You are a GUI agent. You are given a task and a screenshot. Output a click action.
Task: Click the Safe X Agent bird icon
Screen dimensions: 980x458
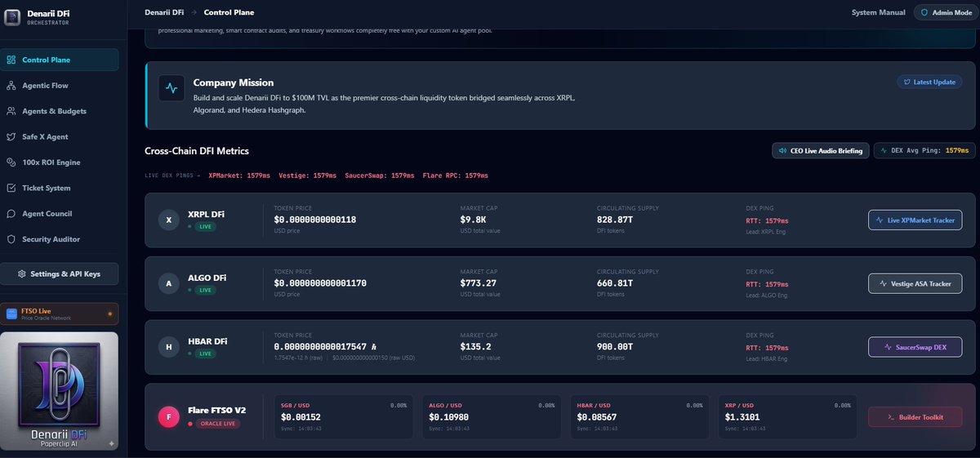pyautogui.click(x=11, y=136)
